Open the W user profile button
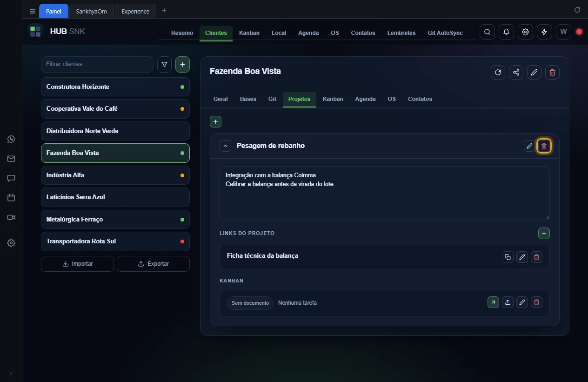Image resolution: width=588 pixels, height=382 pixels. (x=563, y=32)
